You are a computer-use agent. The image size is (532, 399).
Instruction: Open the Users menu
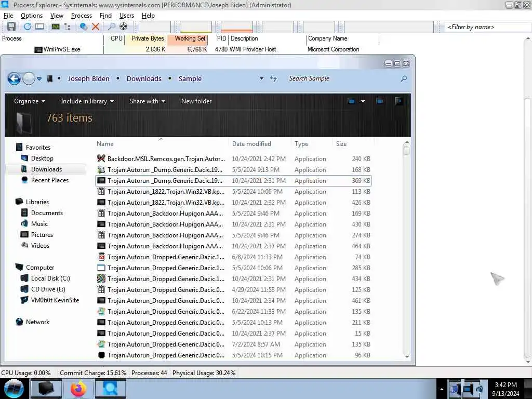click(127, 16)
